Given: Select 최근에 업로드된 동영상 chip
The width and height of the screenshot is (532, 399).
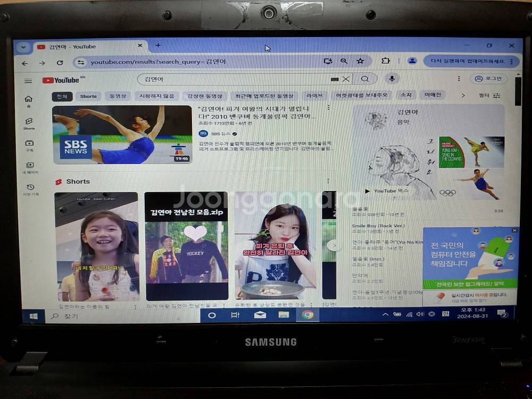Looking at the screenshot, I should tap(264, 96).
